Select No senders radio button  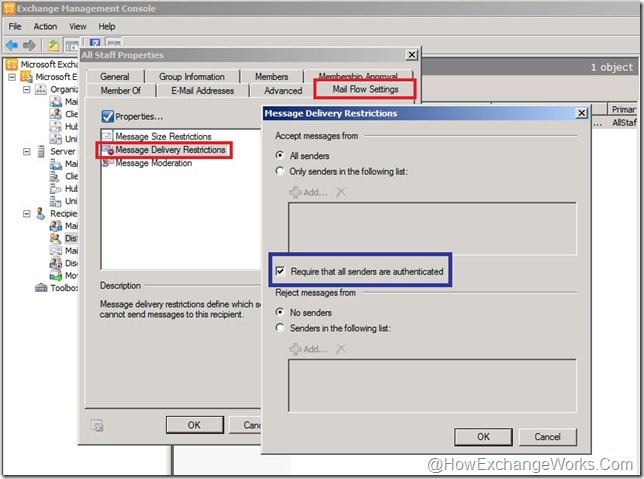point(280,312)
